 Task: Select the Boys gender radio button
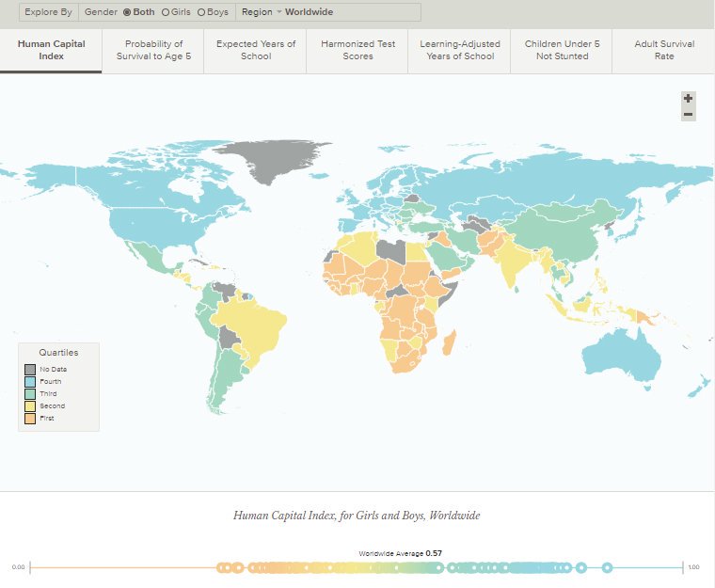[201, 12]
